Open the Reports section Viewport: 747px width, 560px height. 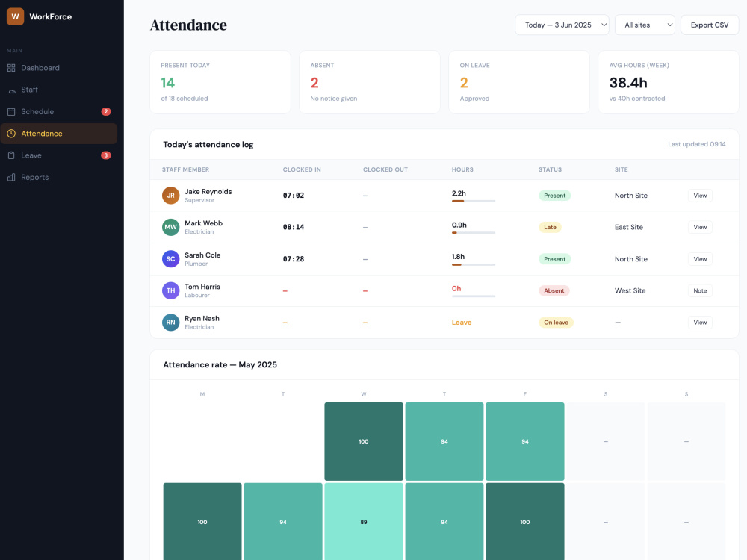59,178
